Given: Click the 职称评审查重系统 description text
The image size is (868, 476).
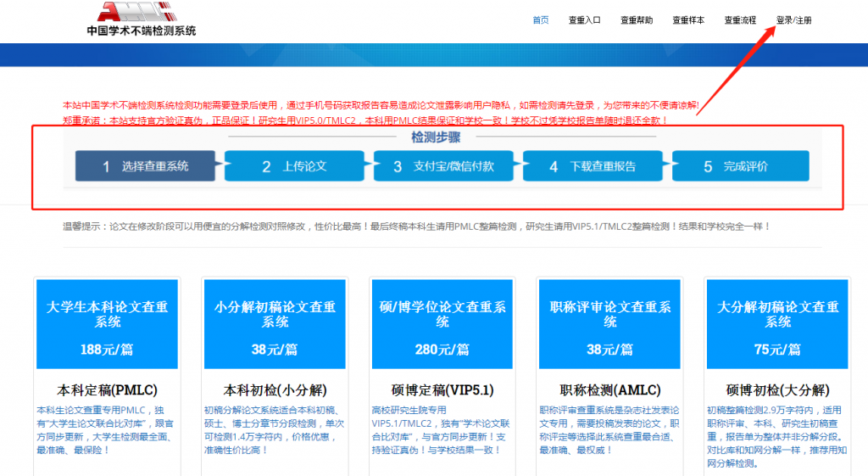Looking at the screenshot, I should click(x=609, y=430).
